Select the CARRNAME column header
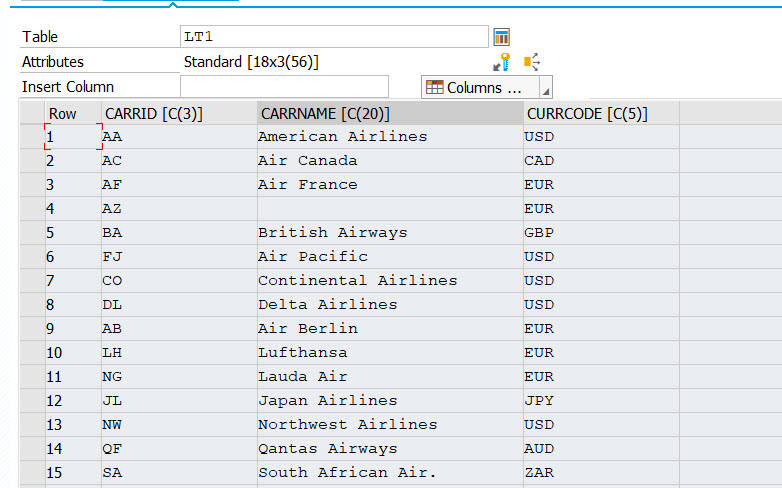782x488 pixels. tap(325, 114)
